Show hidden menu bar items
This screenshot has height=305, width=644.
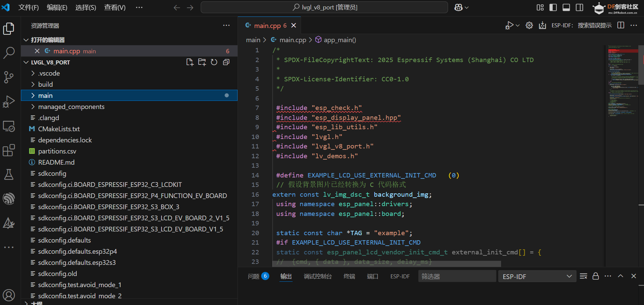click(139, 7)
